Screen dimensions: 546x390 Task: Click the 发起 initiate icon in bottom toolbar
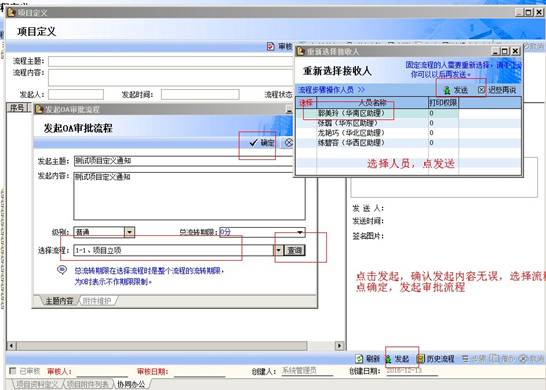(389, 359)
